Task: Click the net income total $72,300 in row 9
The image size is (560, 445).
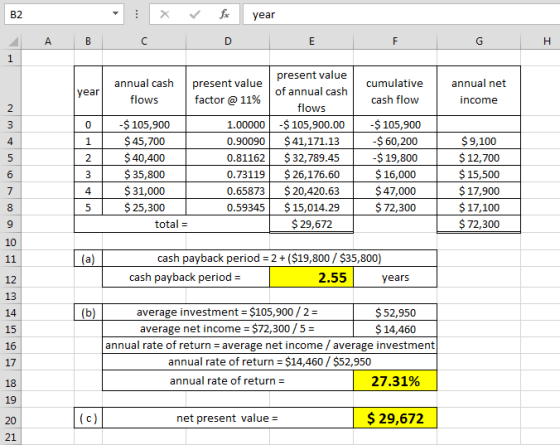Action: coord(479,224)
